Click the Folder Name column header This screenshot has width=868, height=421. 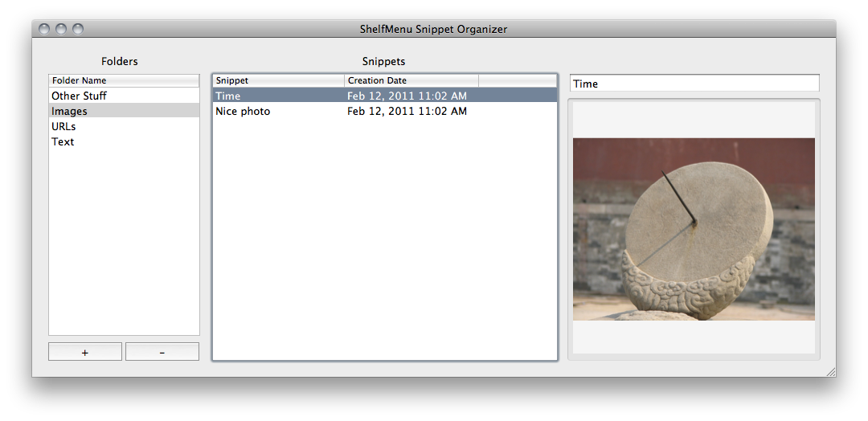124,80
